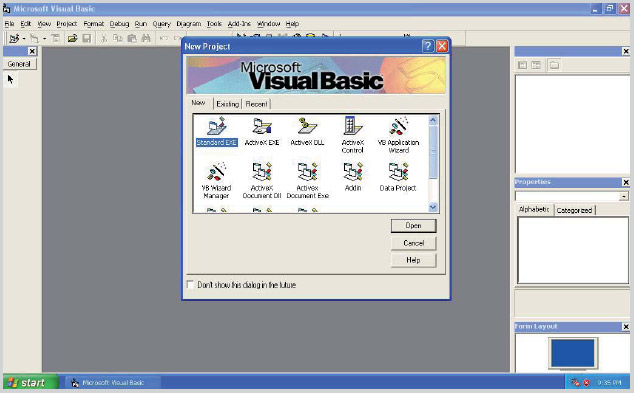Click the Cancel button

pos(413,243)
